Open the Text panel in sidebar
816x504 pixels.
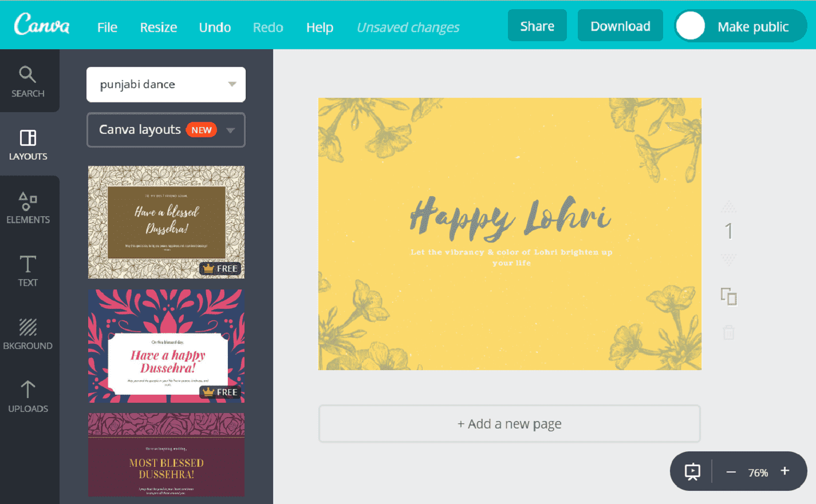[28, 271]
